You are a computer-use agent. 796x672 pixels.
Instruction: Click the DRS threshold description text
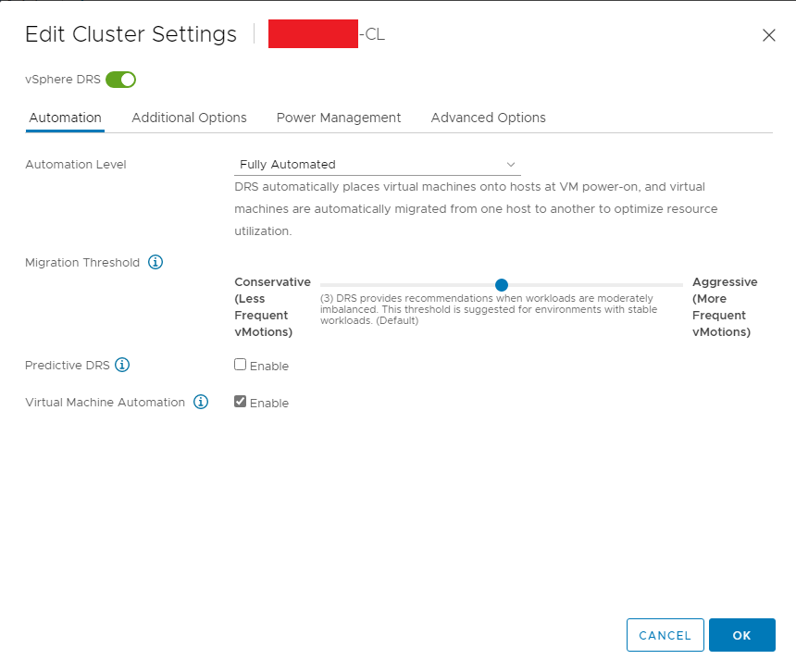489,309
